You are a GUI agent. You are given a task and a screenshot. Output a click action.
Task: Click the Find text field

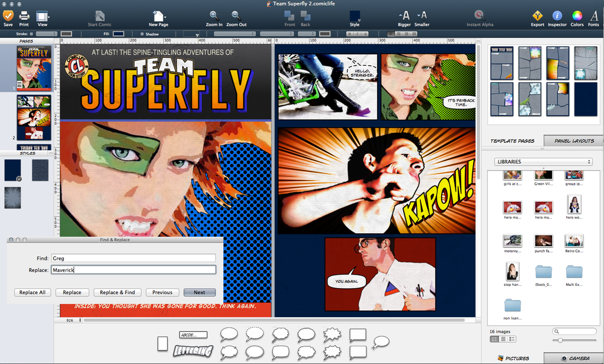(133, 258)
